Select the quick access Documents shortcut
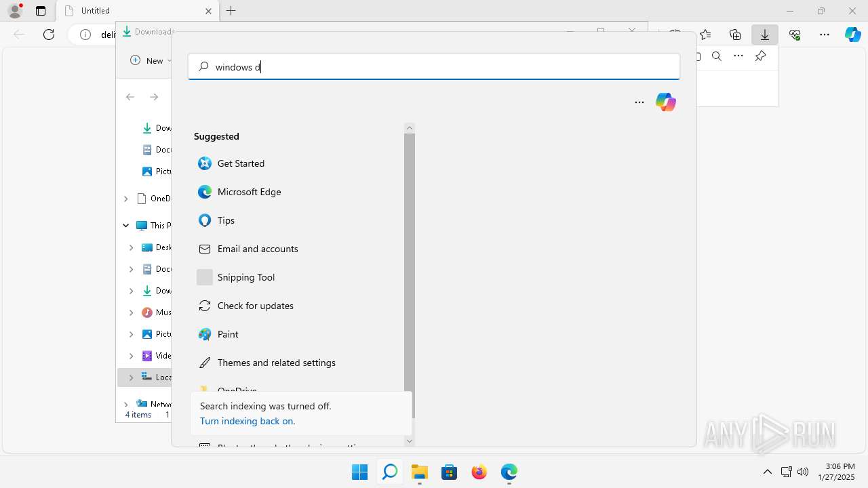 click(156, 150)
